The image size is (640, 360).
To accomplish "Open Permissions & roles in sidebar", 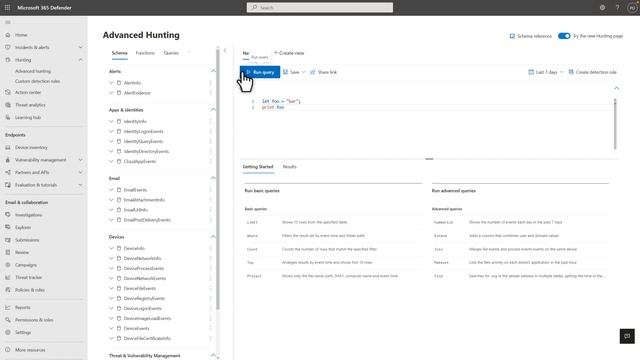I will pos(34,320).
